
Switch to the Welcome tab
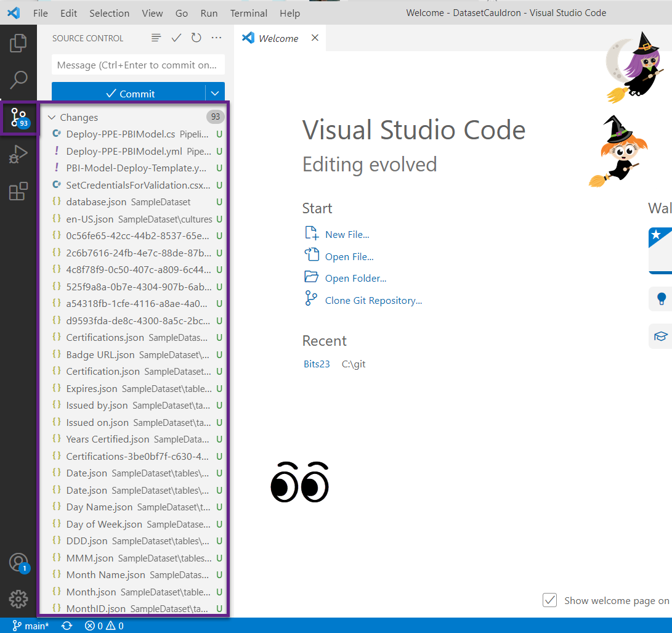coord(277,38)
